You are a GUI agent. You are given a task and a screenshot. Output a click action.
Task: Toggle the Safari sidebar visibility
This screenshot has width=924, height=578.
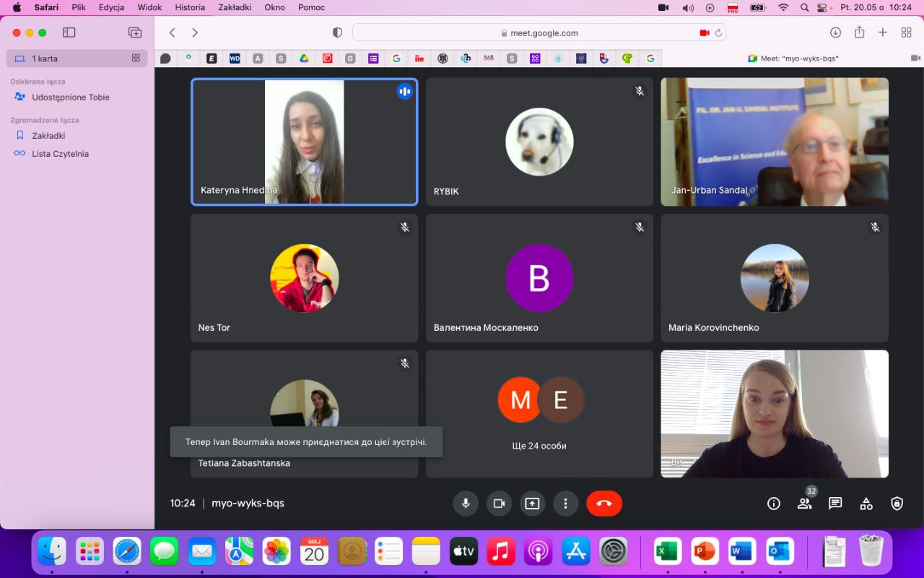click(69, 33)
